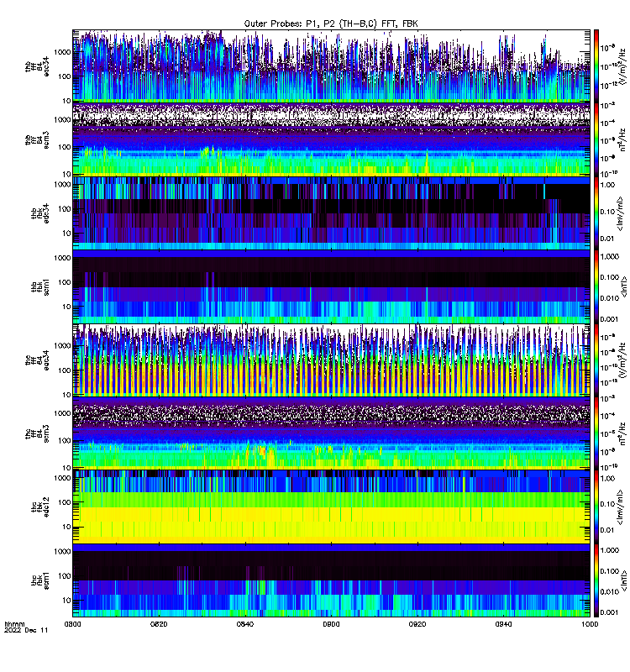Click the 1000 y-axis tick of thb fff eac34
Image resolution: width=630 pixels, height=672 pixels.
click(62, 52)
